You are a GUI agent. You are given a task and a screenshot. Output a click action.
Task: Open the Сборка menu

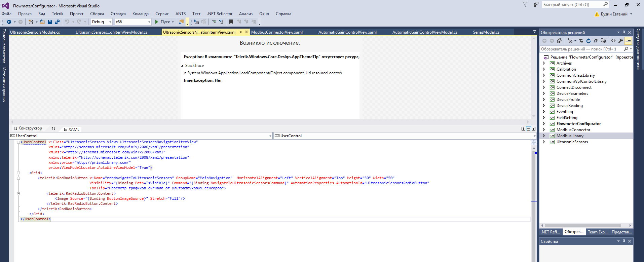coord(97,14)
